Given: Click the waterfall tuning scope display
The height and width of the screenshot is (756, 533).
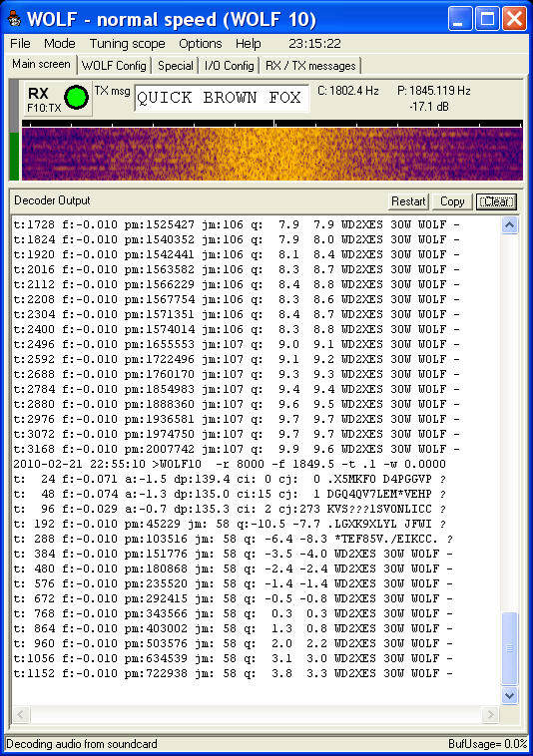Looking at the screenshot, I should [x=272, y=154].
